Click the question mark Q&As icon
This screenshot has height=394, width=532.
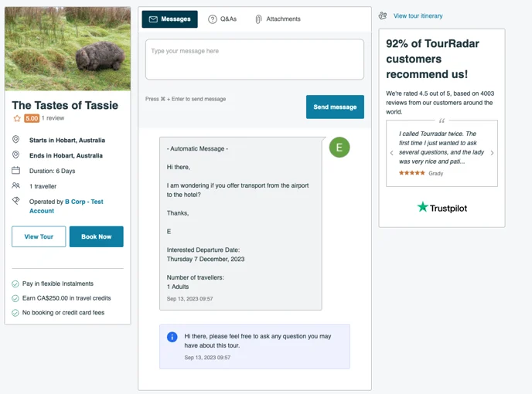[x=213, y=19]
